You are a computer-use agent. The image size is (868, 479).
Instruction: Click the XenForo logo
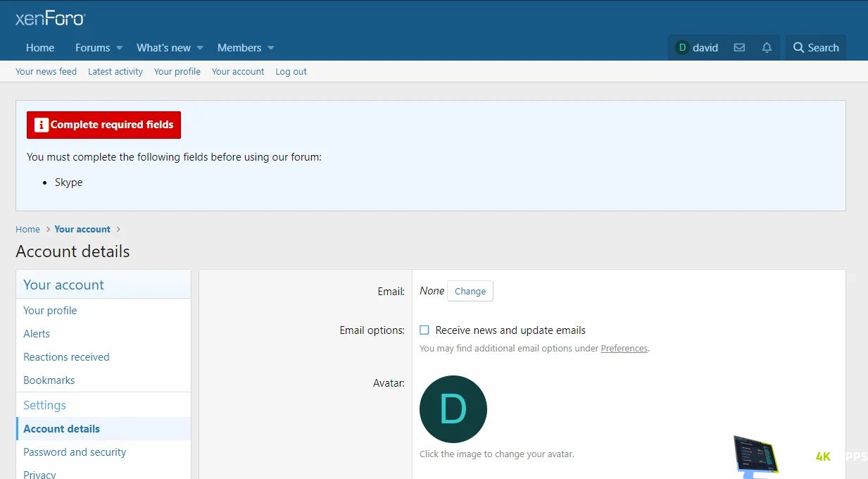(x=50, y=18)
